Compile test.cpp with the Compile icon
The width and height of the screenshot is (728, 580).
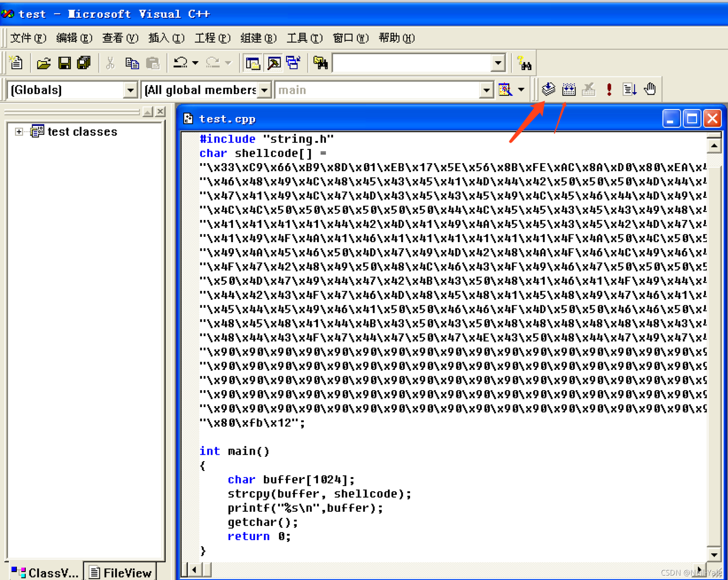pyautogui.click(x=549, y=89)
